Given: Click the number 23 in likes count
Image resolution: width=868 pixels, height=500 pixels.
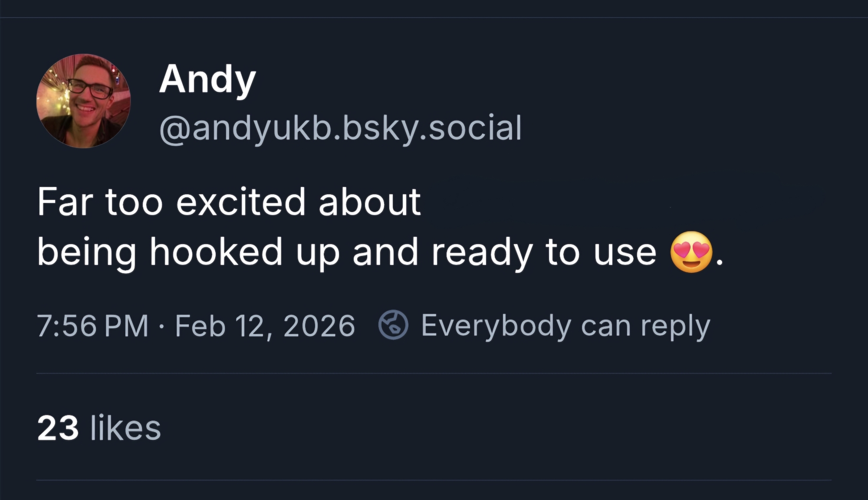Looking at the screenshot, I should coord(58,428).
